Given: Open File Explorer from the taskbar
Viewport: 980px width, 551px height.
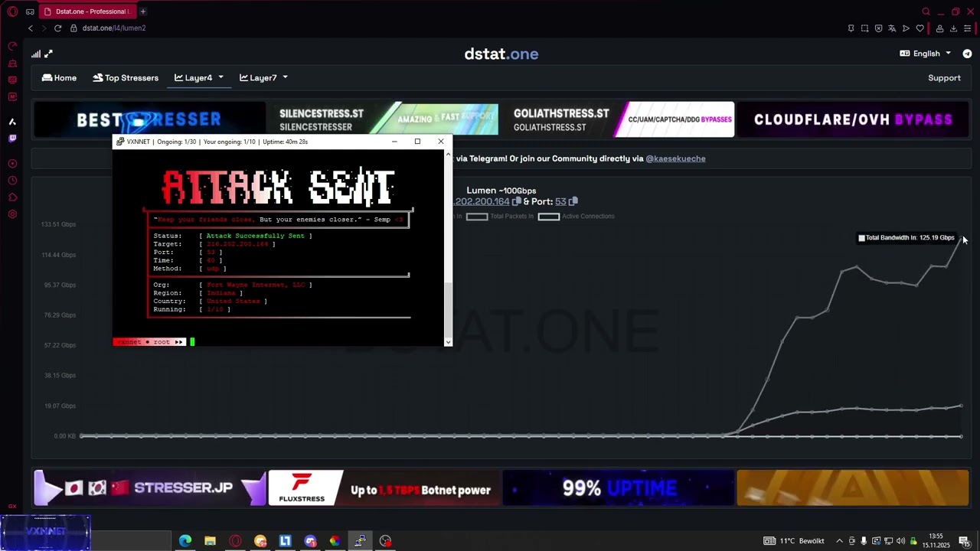Looking at the screenshot, I should pos(210,541).
